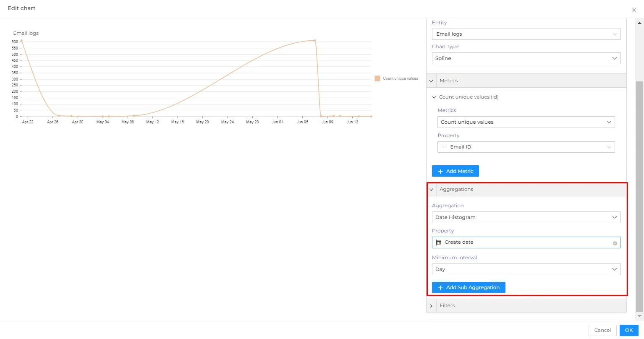Screen dimensions: 644x339
Task: Click the calendar icon beside Create date
Action: pos(439,243)
